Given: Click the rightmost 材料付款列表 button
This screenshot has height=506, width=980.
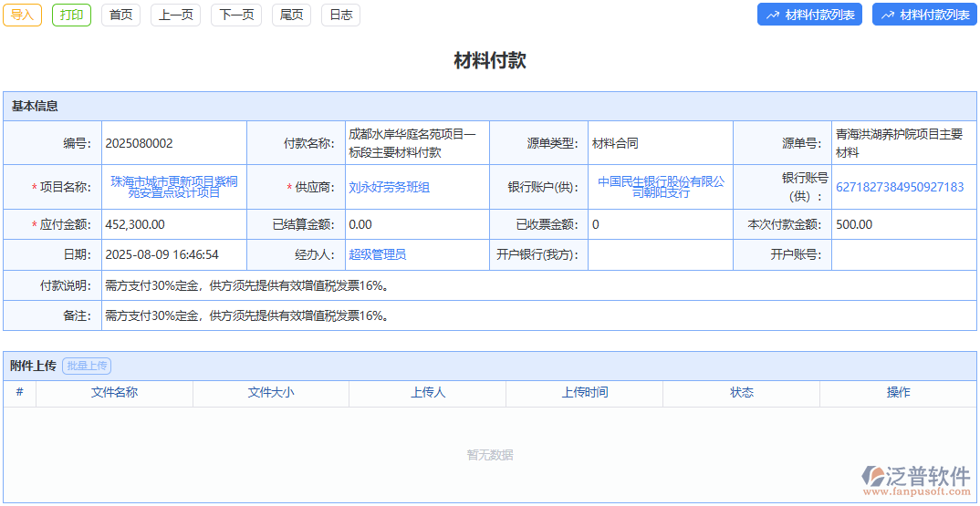Looking at the screenshot, I should tap(924, 15).
